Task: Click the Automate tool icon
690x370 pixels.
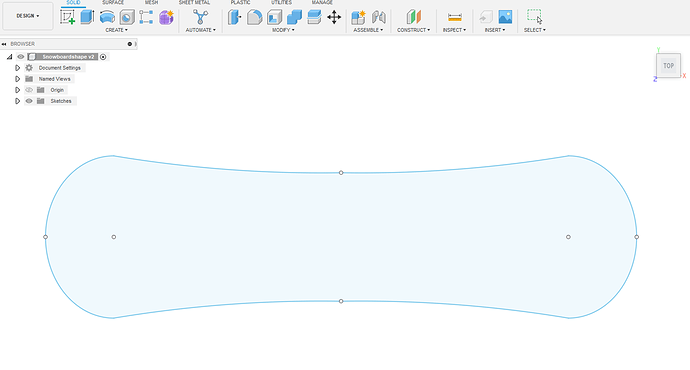Action: coord(200,17)
